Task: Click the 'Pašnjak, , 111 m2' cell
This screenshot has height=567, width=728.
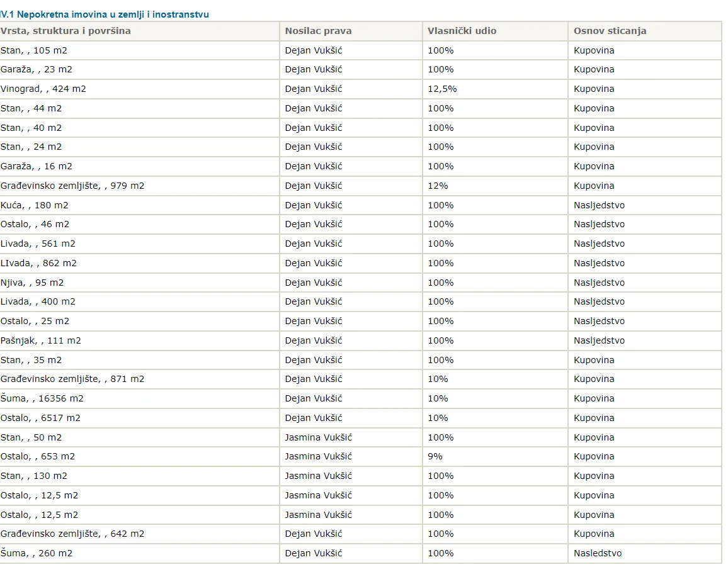Action: (139, 340)
